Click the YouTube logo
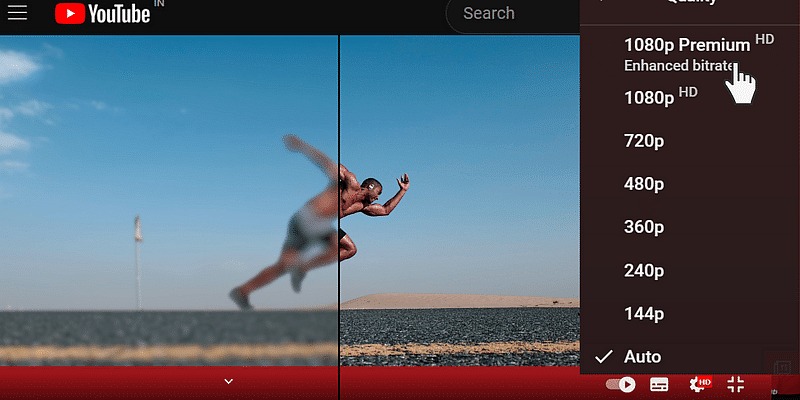The image size is (800, 400). pos(101,13)
